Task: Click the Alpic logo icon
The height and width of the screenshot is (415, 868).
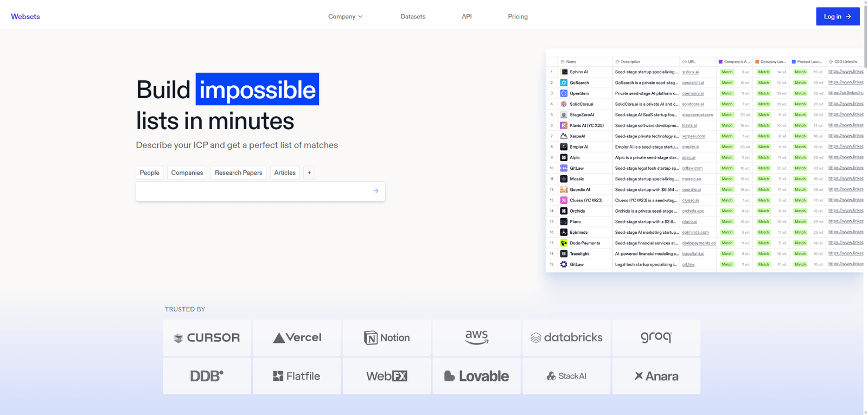Action: click(564, 157)
